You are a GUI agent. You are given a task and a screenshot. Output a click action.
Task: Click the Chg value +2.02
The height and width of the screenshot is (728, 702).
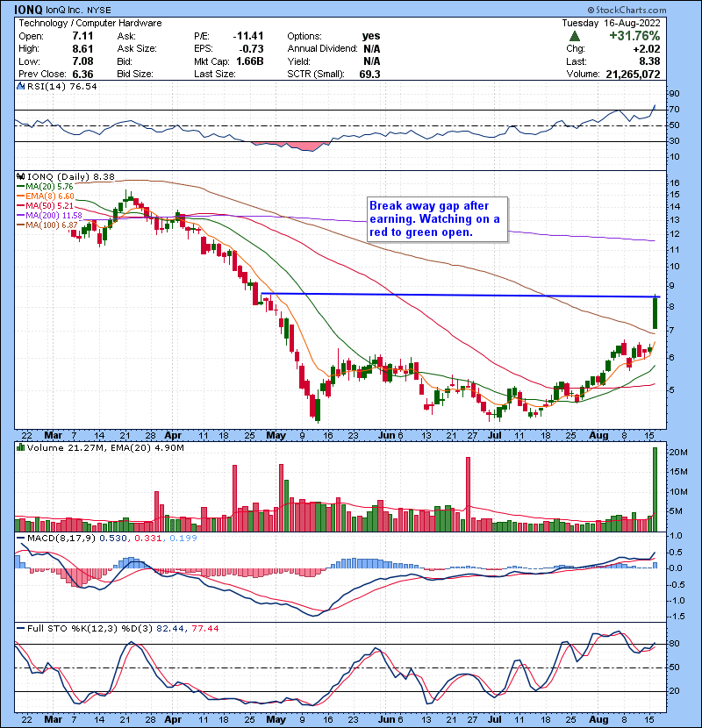[648, 49]
